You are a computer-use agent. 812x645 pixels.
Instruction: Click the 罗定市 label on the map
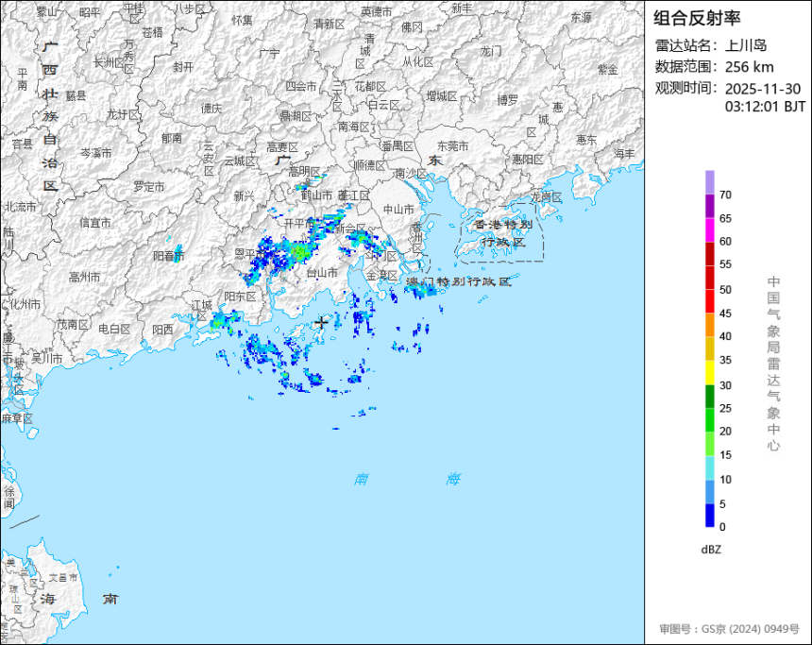tap(149, 186)
